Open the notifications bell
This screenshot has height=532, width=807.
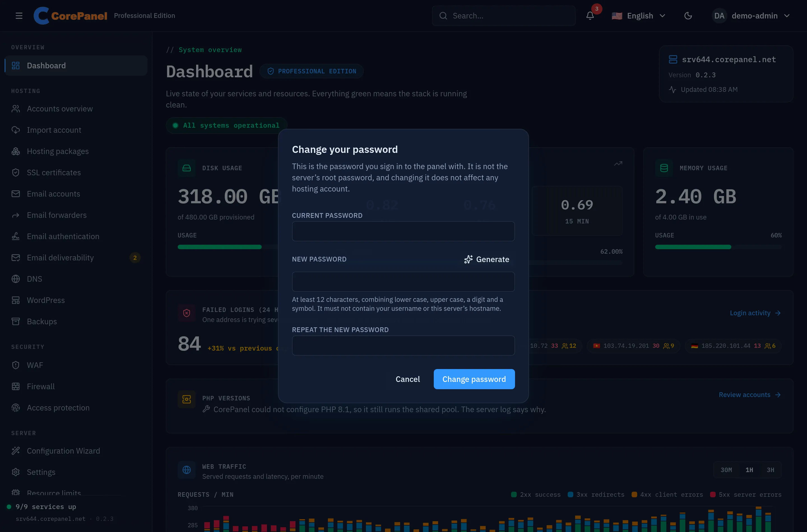coord(590,16)
